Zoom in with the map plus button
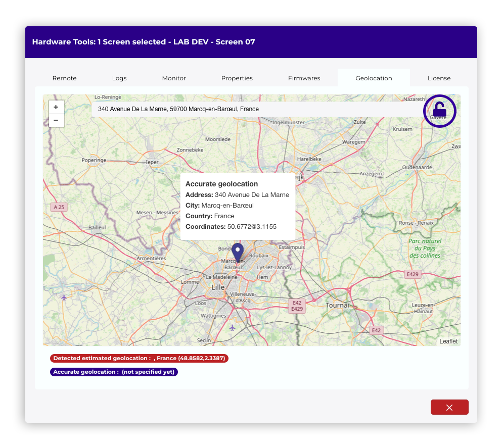Image resolution: width=503 pixels, height=448 pixels. 56,107
